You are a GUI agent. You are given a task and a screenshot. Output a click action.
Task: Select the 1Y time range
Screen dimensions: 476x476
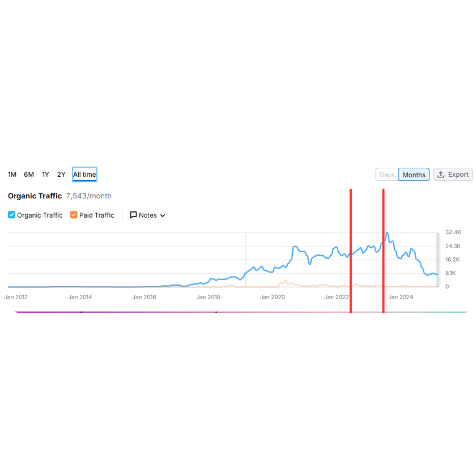coord(45,175)
